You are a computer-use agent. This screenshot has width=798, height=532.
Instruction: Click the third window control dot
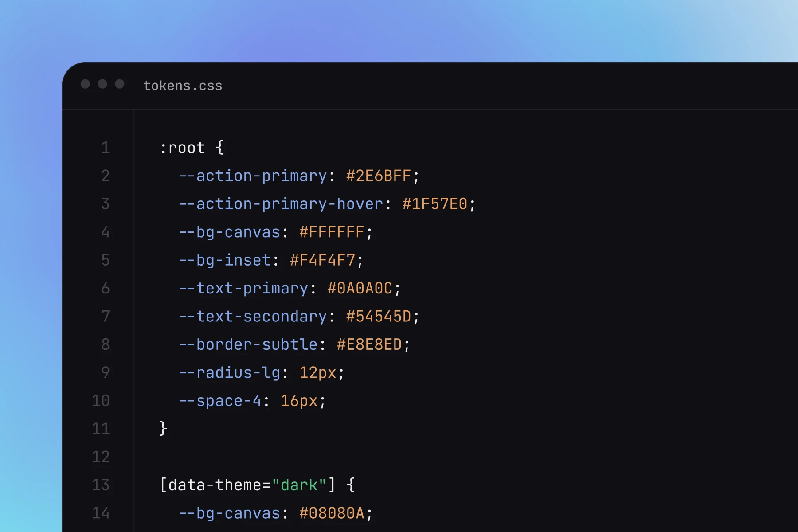point(120,84)
